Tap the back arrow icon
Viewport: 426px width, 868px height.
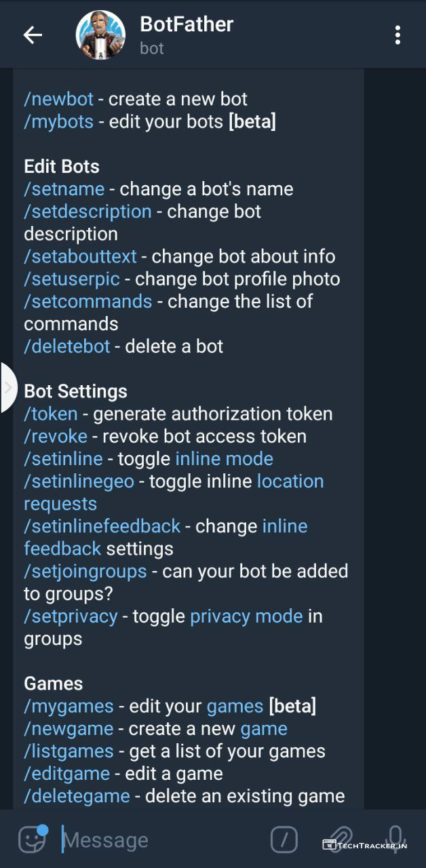(x=33, y=35)
